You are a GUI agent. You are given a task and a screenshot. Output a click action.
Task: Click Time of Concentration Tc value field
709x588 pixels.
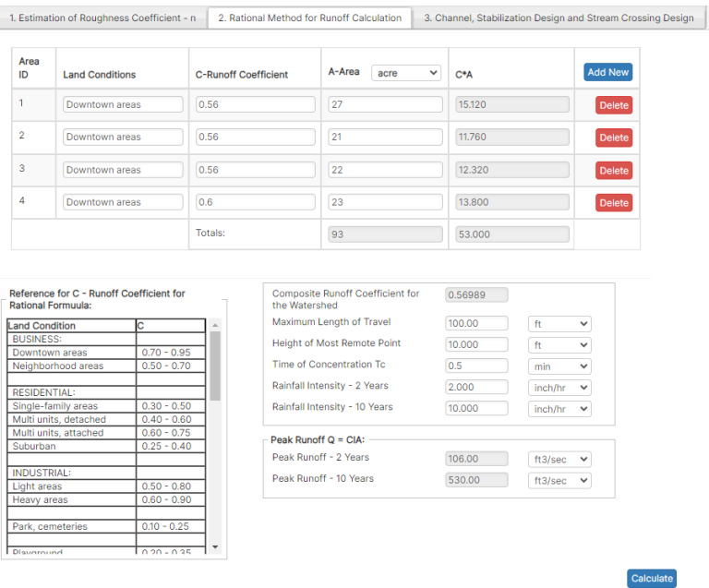476,366
